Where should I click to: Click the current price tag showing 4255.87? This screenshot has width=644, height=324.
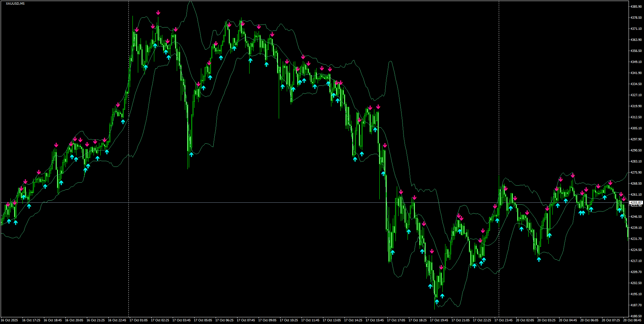point(633,203)
